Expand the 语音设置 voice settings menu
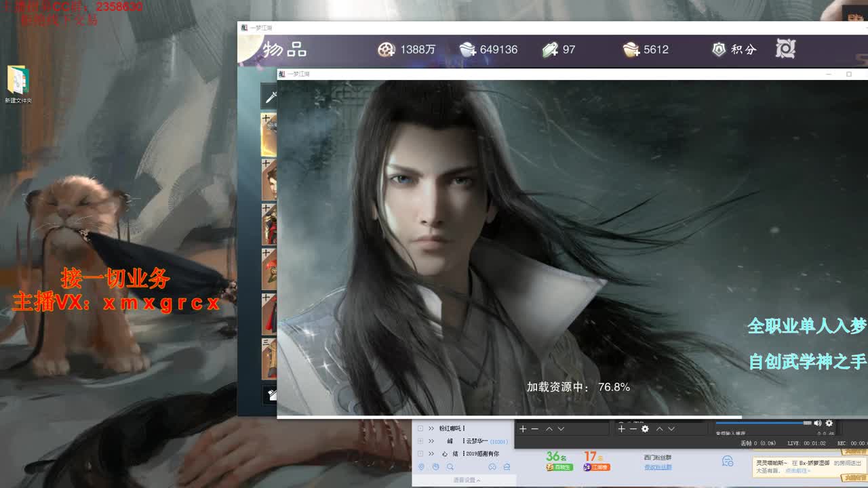Viewport: 868px width, 488px height. (x=467, y=481)
